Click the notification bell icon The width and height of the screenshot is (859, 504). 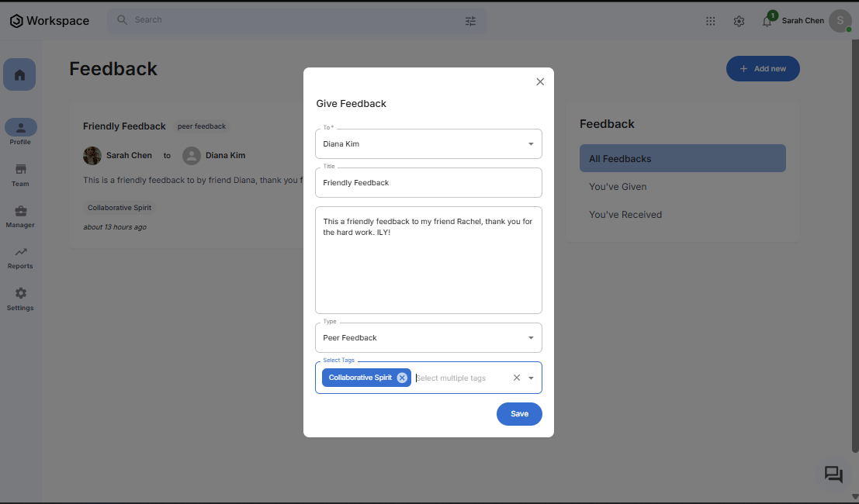767,21
